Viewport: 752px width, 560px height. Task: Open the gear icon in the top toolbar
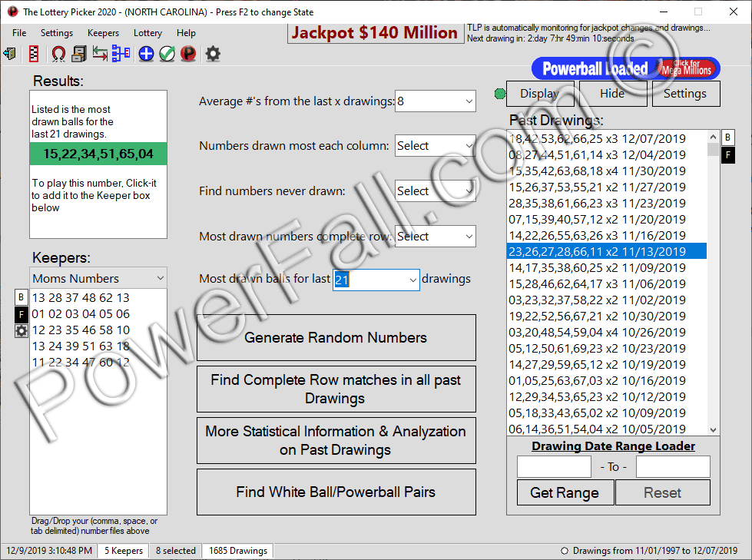[213, 54]
